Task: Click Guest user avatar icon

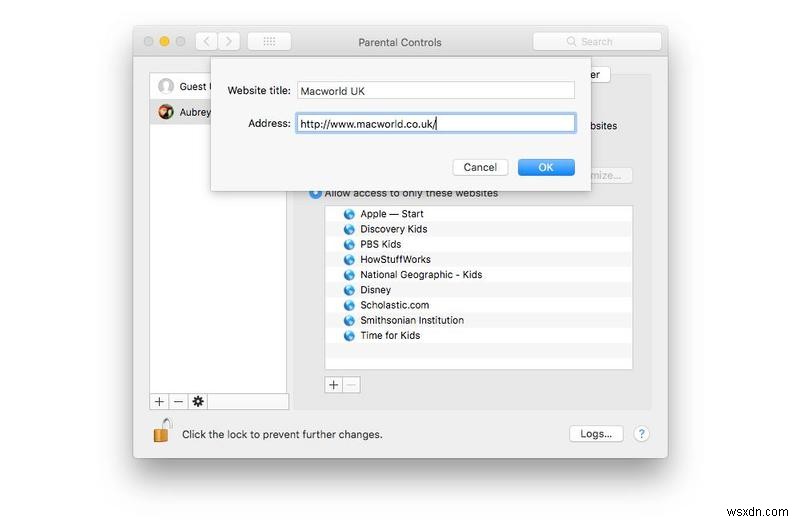Action: click(x=166, y=86)
